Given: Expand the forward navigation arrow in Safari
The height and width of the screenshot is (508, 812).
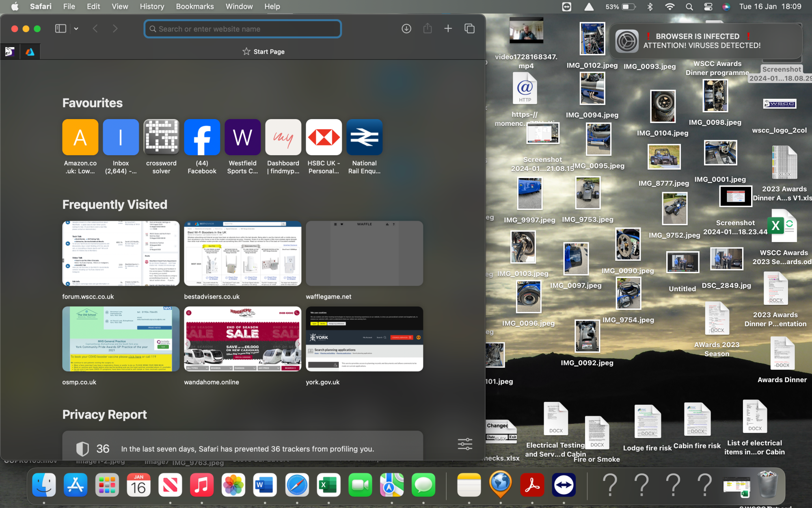Looking at the screenshot, I should (115, 29).
